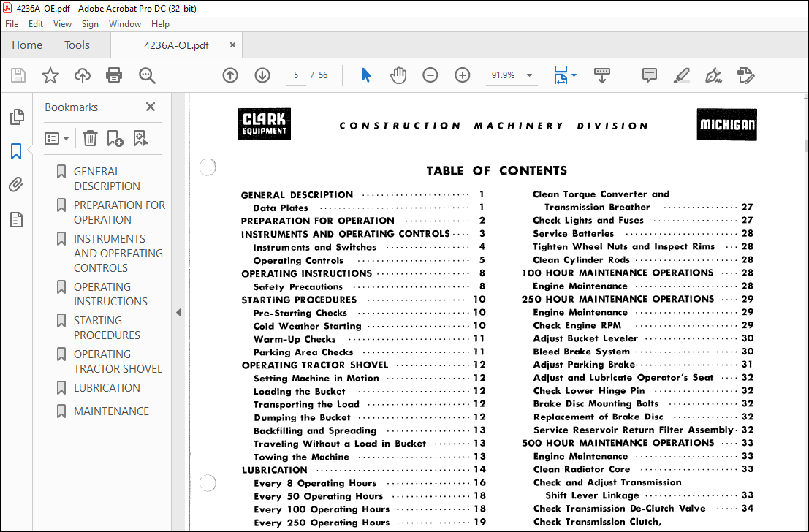Open bookmark options dropdown menu
The height and width of the screenshot is (532, 809).
pyautogui.click(x=57, y=138)
